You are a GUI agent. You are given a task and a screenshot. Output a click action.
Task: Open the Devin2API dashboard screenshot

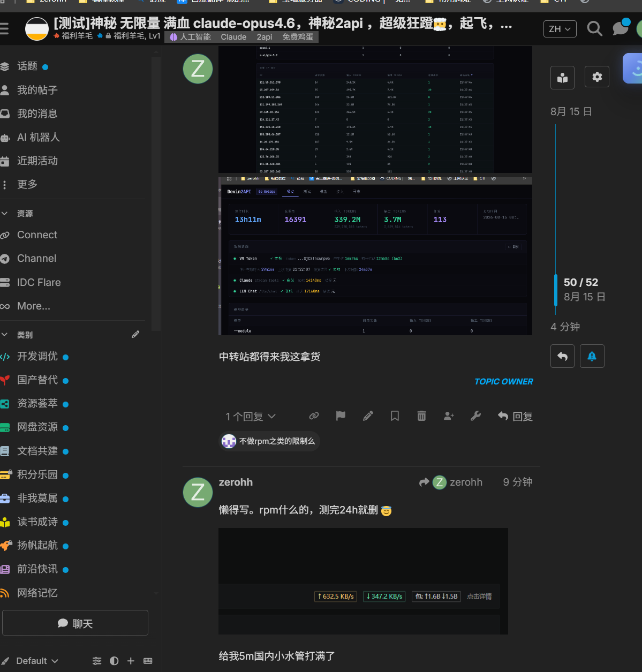(375, 256)
